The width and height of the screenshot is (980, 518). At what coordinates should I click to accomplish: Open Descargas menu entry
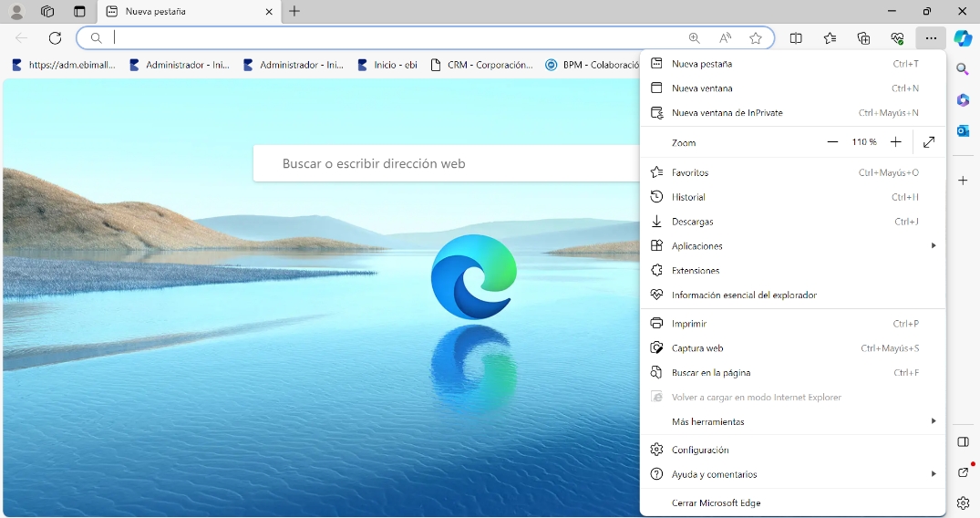click(x=792, y=222)
